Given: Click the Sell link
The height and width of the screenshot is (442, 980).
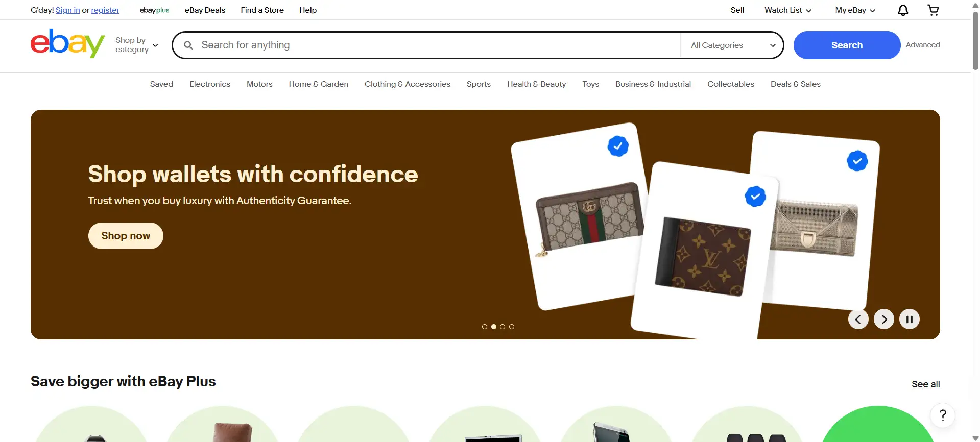Looking at the screenshot, I should pos(737,10).
